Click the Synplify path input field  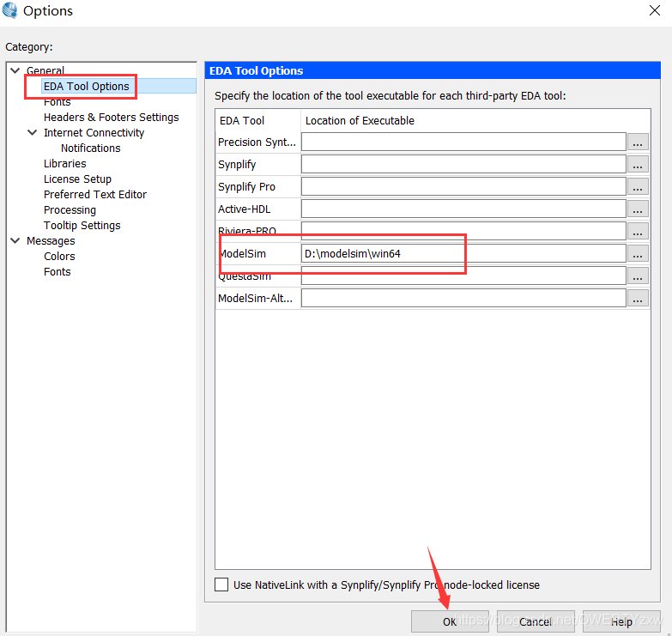pos(463,164)
